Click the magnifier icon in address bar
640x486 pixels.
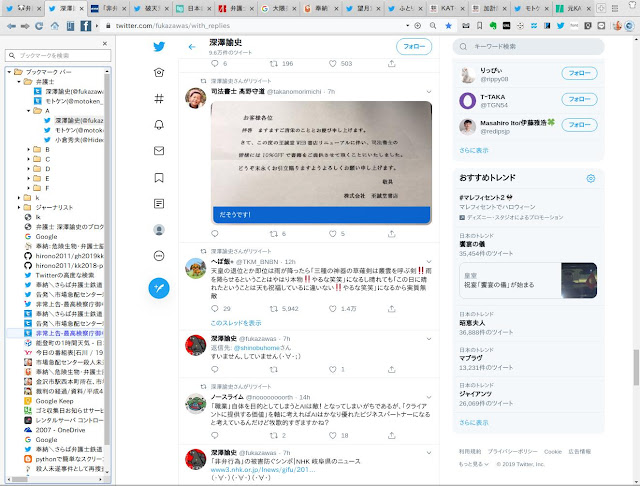click(x=433, y=26)
